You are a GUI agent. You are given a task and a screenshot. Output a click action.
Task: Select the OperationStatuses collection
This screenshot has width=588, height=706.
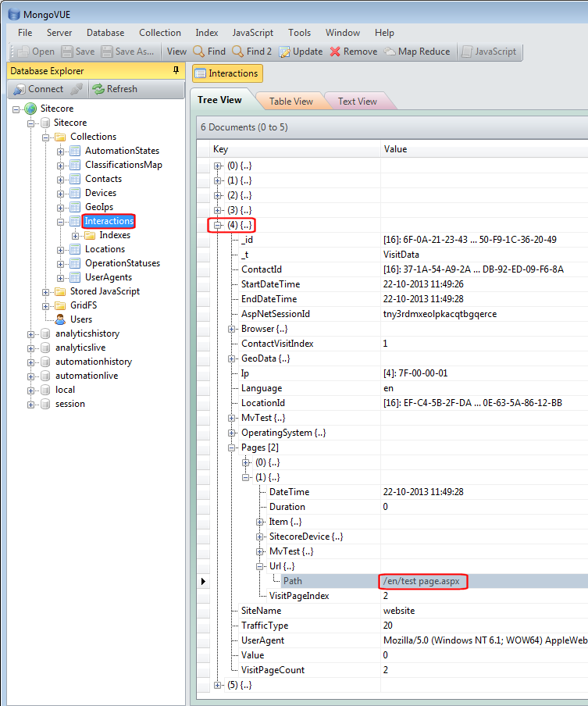coord(123,263)
